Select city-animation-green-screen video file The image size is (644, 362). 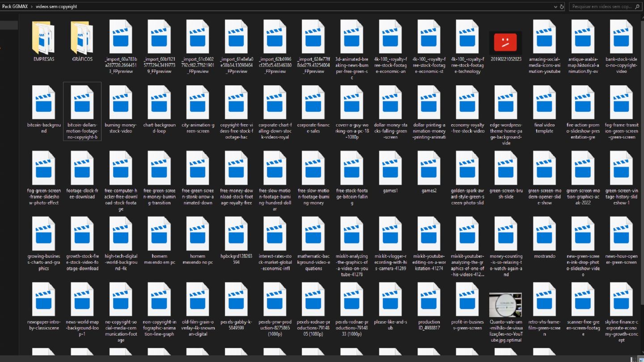click(198, 109)
